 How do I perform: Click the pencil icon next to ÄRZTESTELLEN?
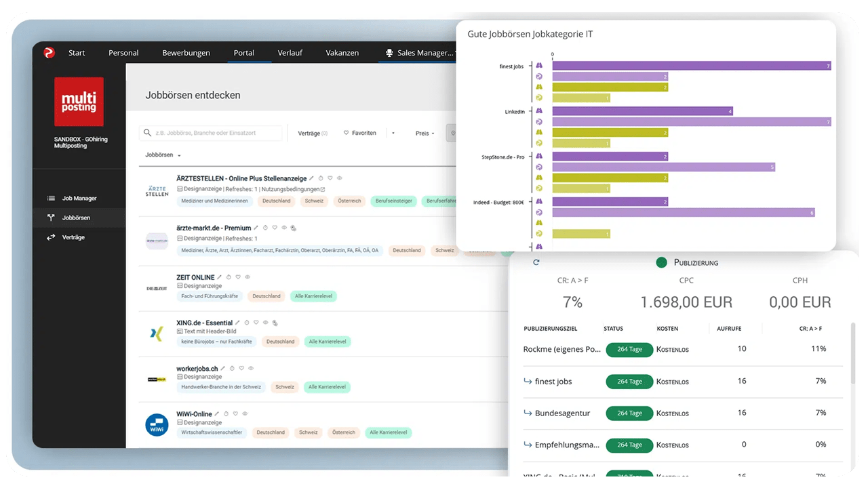(x=312, y=178)
